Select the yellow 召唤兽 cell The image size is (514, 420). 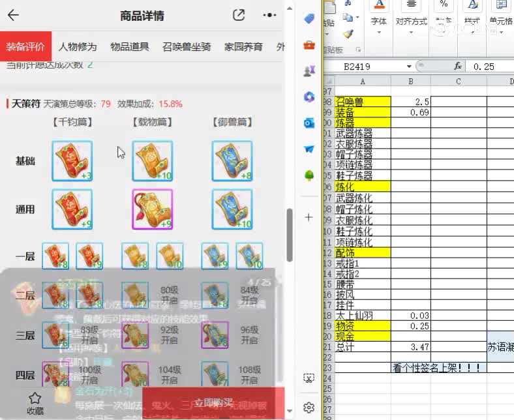tap(363, 102)
